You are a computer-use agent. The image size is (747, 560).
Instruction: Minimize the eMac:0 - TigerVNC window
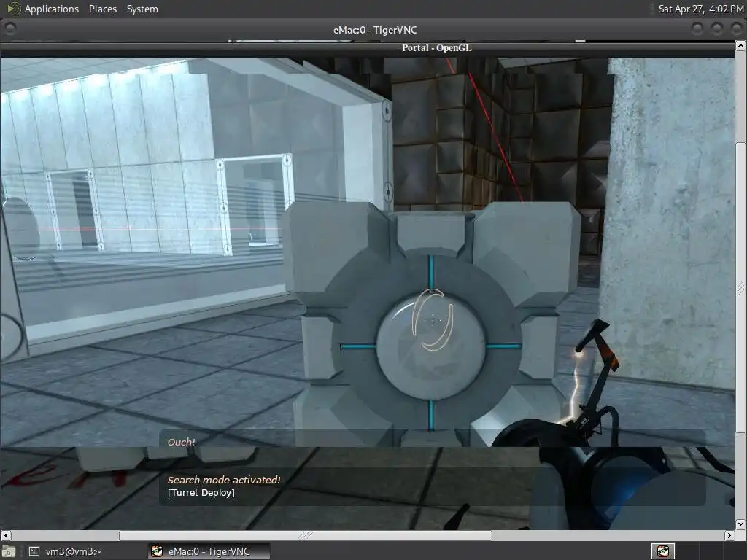[x=697, y=29]
